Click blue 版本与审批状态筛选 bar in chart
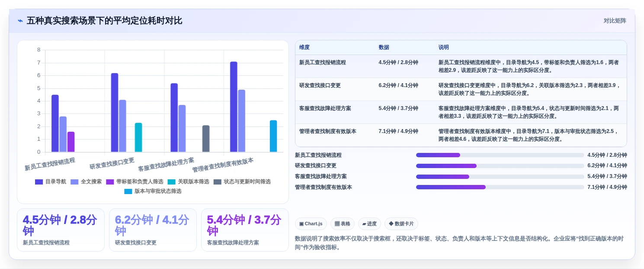The height and width of the screenshot is (269, 644). point(273,136)
